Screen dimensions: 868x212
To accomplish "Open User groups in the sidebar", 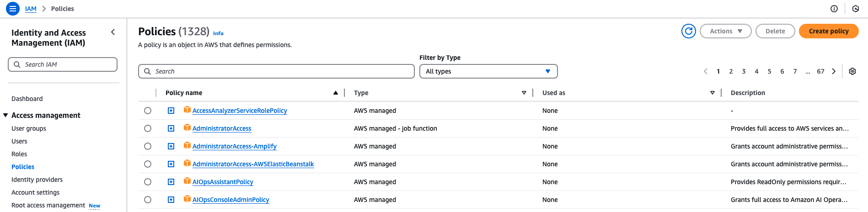I will (x=29, y=128).
